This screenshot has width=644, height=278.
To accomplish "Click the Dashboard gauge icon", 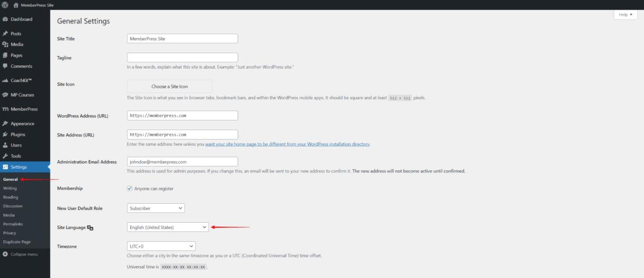I will [5, 19].
